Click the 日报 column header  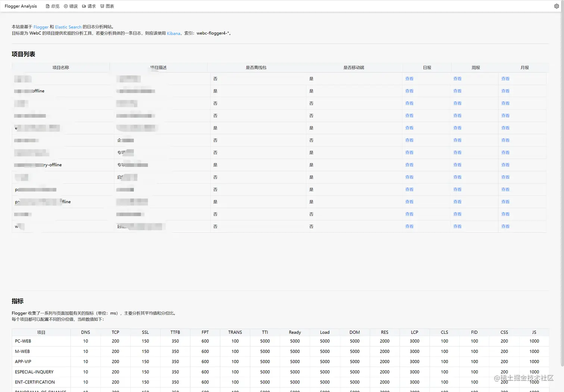(x=427, y=68)
